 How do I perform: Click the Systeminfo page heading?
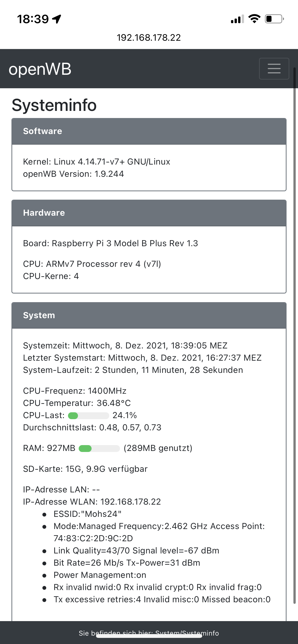[54, 105]
